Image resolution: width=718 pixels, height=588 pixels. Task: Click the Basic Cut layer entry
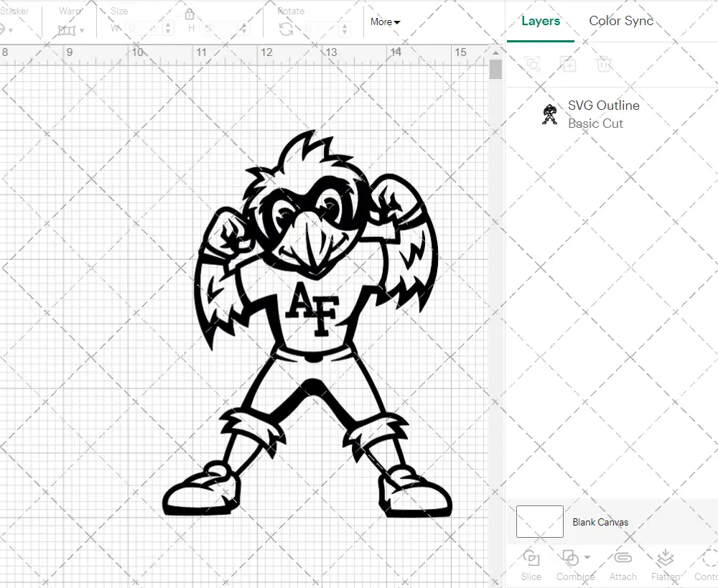(596, 123)
